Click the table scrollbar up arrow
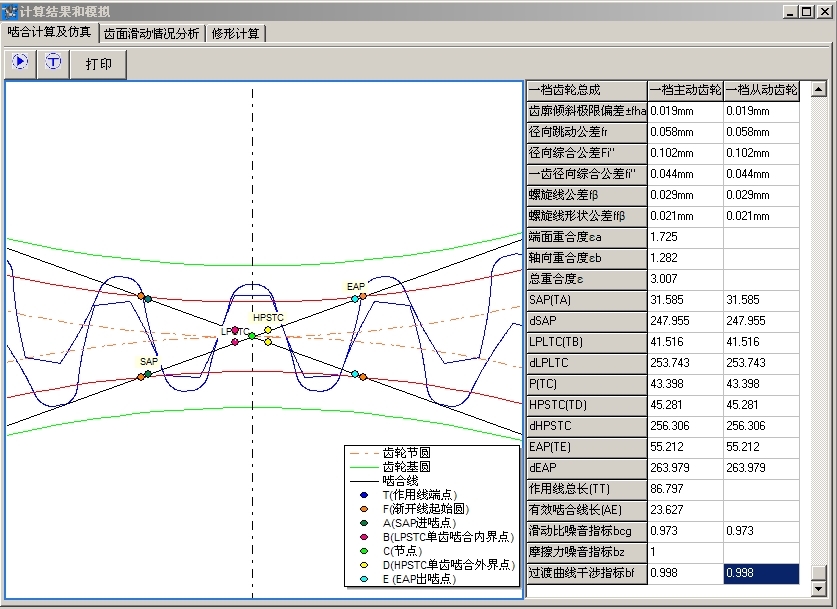 pos(818,89)
